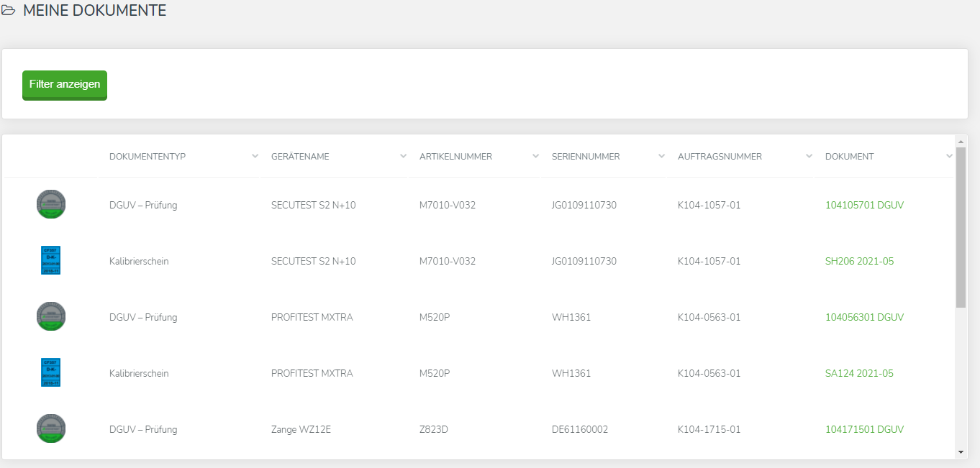Expand the Auftragsnummer column dropdown arrow
Viewport: 980px width, 468px height.
(x=809, y=156)
